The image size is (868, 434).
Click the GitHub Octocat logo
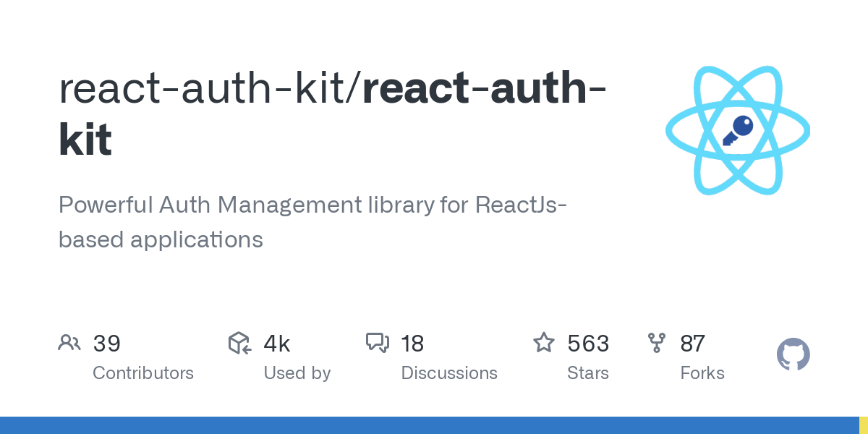(x=793, y=354)
